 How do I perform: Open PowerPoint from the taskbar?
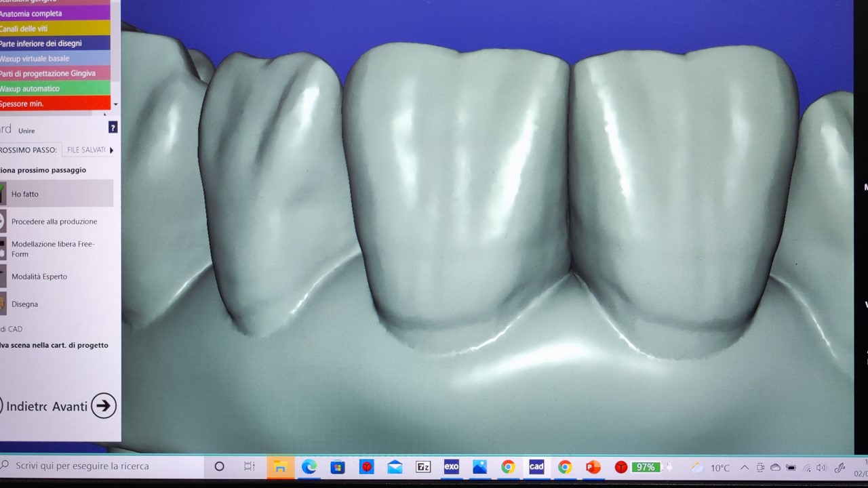(x=593, y=467)
